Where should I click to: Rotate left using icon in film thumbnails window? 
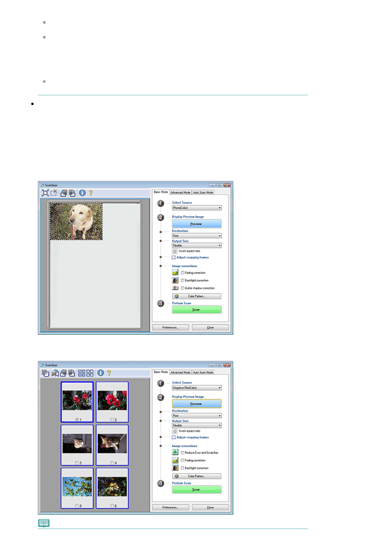point(63,373)
